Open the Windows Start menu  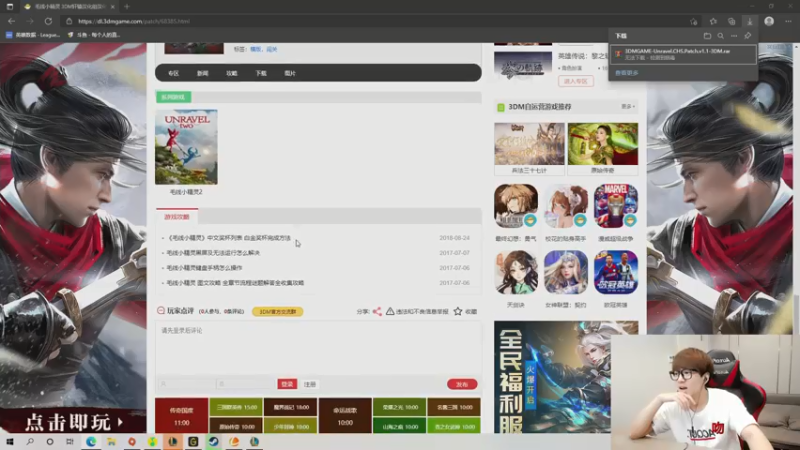point(10,442)
